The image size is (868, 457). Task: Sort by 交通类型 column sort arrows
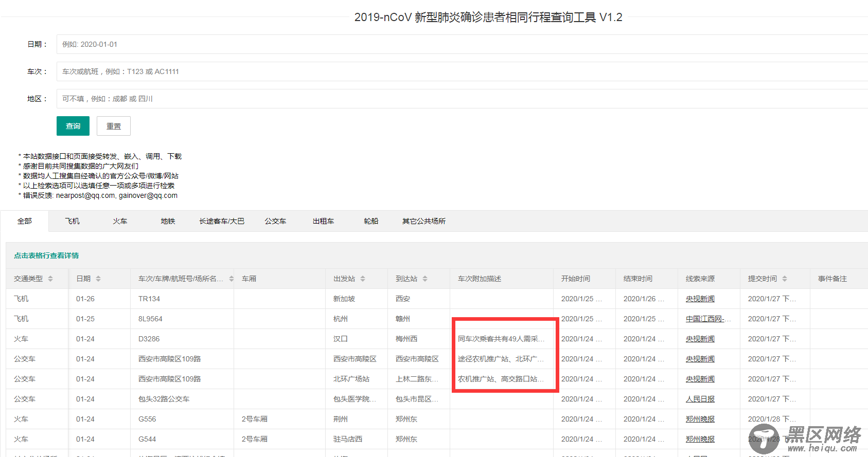point(50,279)
